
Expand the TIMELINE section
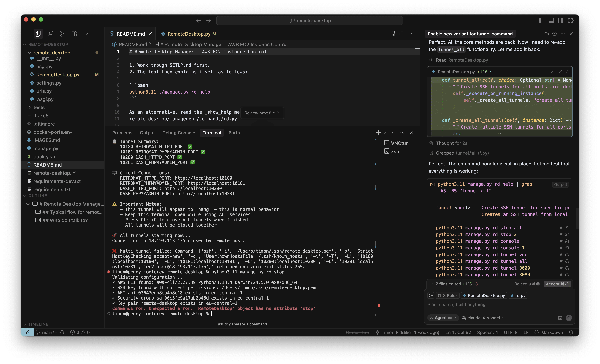tap(38, 324)
